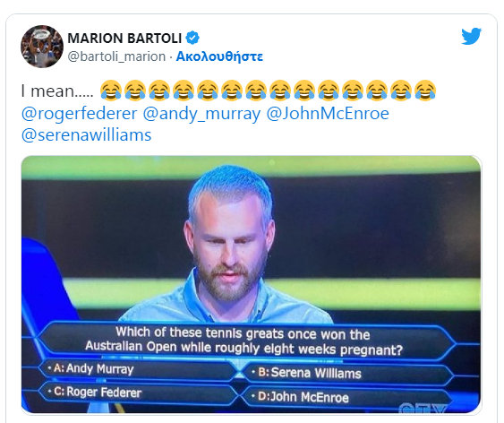Click the Australian Open question box
This screenshot has height=423, width=504.
tap(246, 341)
